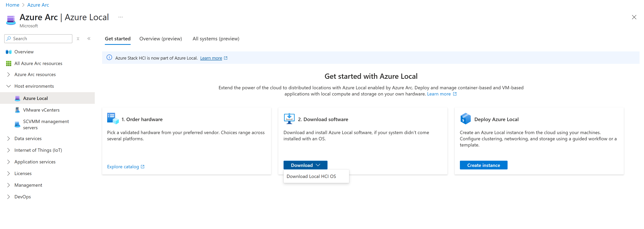Collapse the Host environments section

9,86
